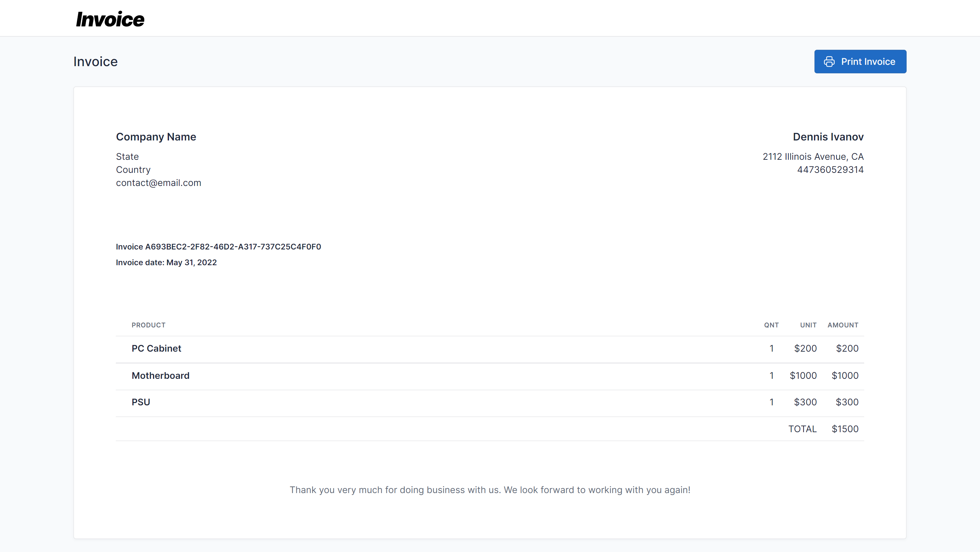Viewport: 980px width, 552px height.
Task: Click the AMOUNT column header
Action: pyautogui.click(x=843, y=325)
